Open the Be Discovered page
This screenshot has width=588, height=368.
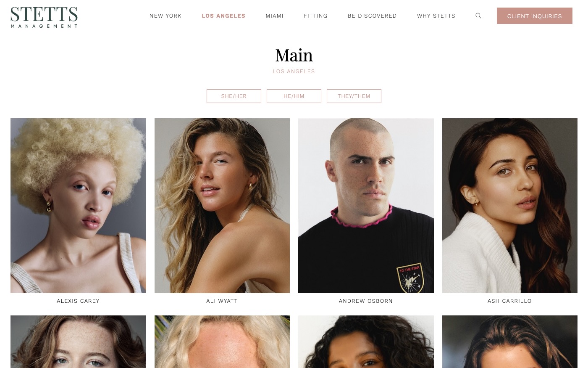pyautogui.click(x=372, y=16)
